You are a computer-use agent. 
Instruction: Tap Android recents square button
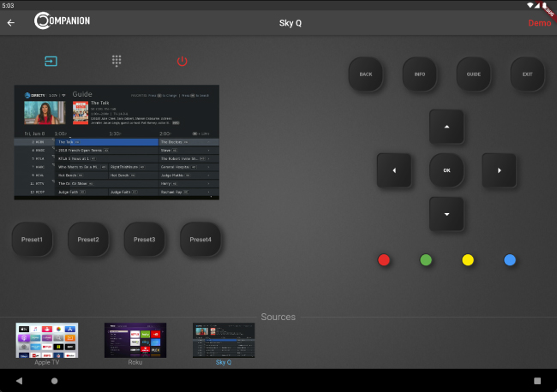(x=537, y=381)
